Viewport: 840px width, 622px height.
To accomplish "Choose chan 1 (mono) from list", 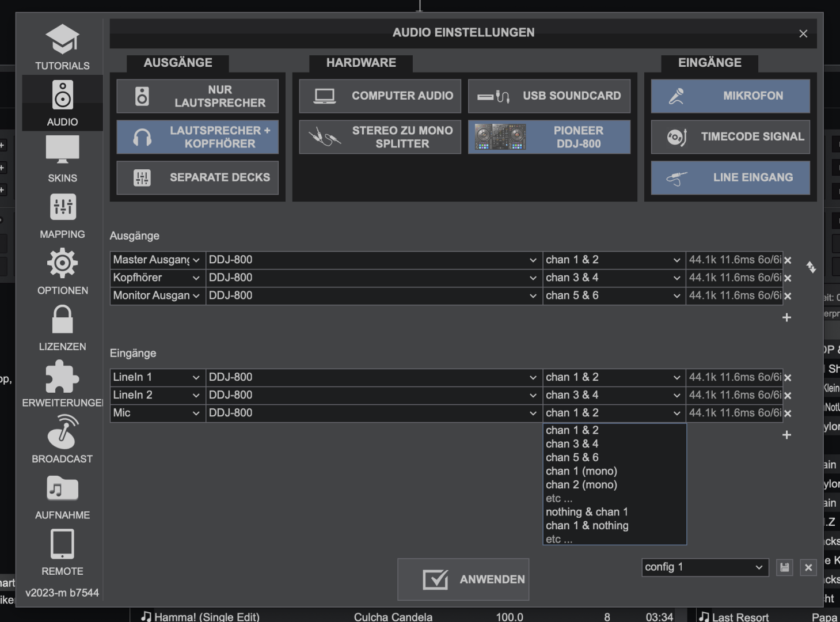I will click(615, 471).
